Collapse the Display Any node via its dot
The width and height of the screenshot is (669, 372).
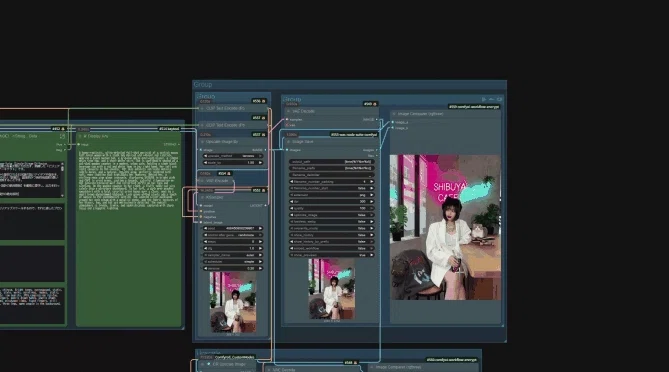tap(80, 136)
